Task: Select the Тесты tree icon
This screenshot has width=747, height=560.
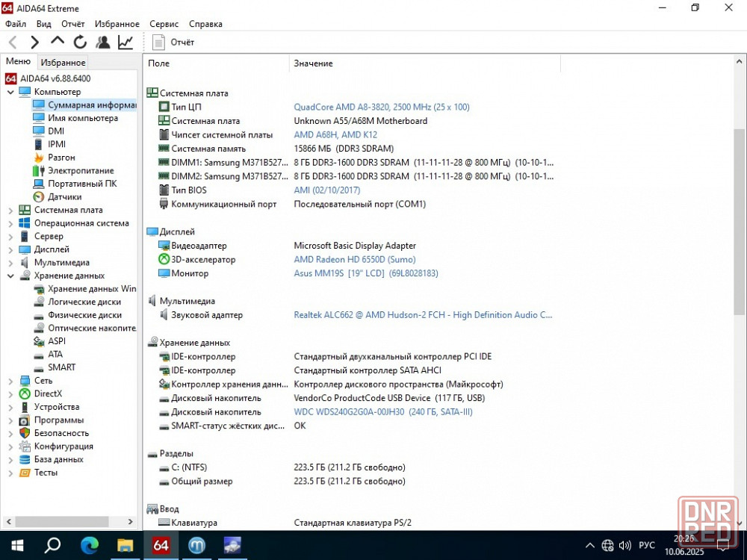Action: (25, 473)
